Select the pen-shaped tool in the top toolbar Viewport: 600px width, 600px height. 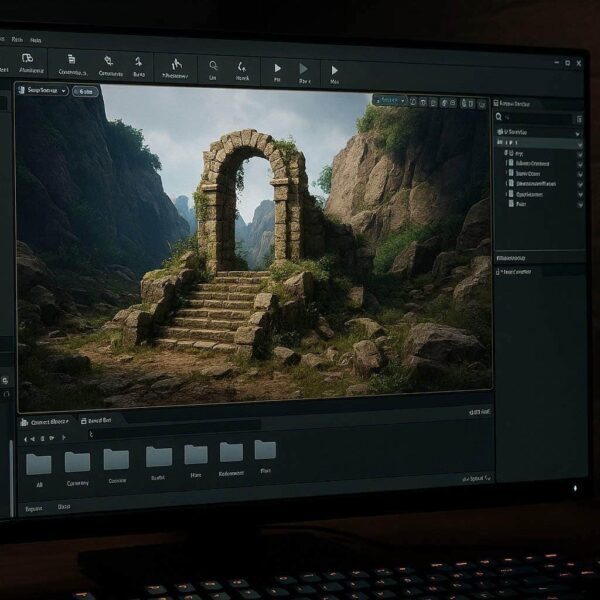pos(109,61)
